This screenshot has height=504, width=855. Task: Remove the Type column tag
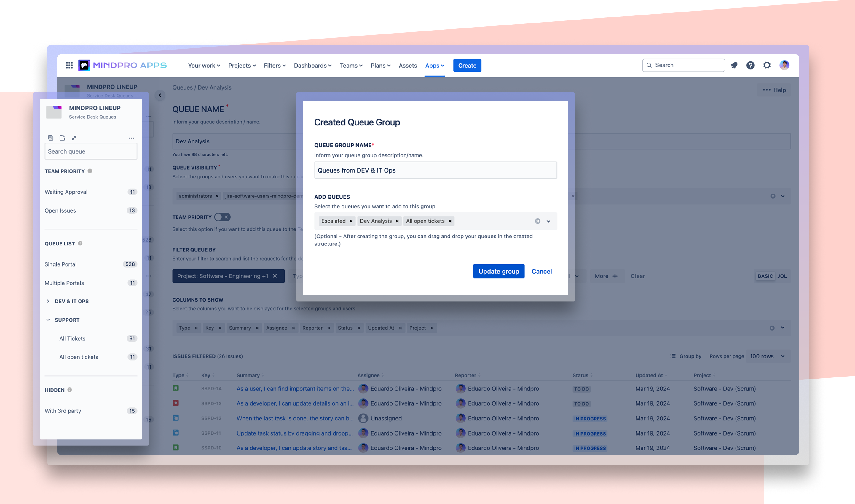coord(196,328)
